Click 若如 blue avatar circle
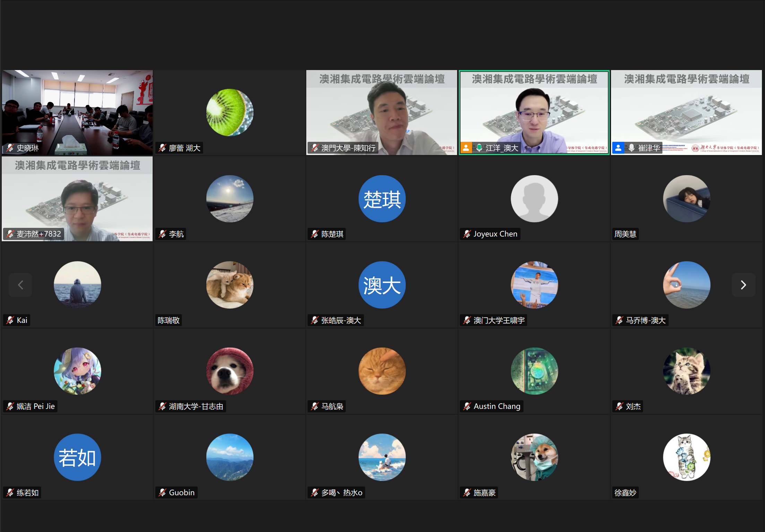765x532 pixels. tap(77, 457)
